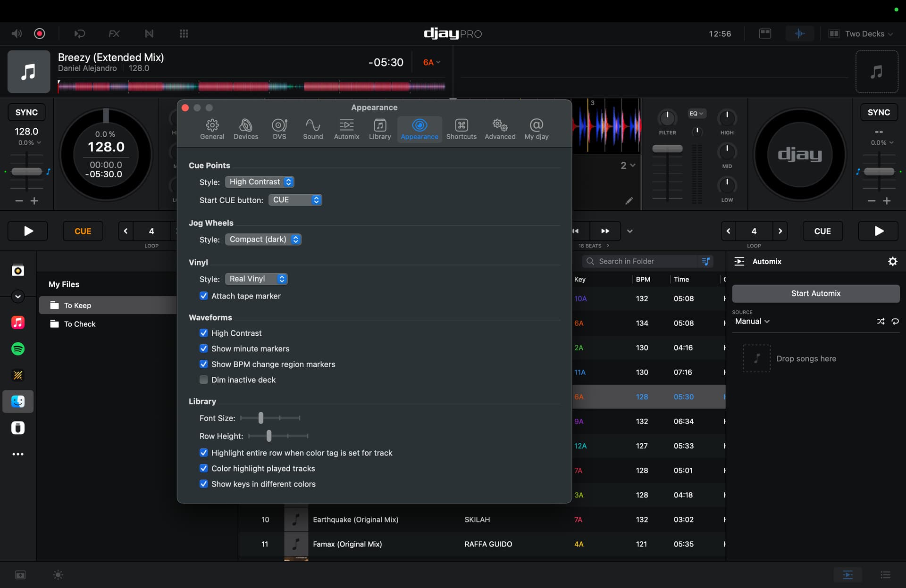Click the record button in top toolbar
Viewport: 906px width, 588px height.
[x=40, y=33]
